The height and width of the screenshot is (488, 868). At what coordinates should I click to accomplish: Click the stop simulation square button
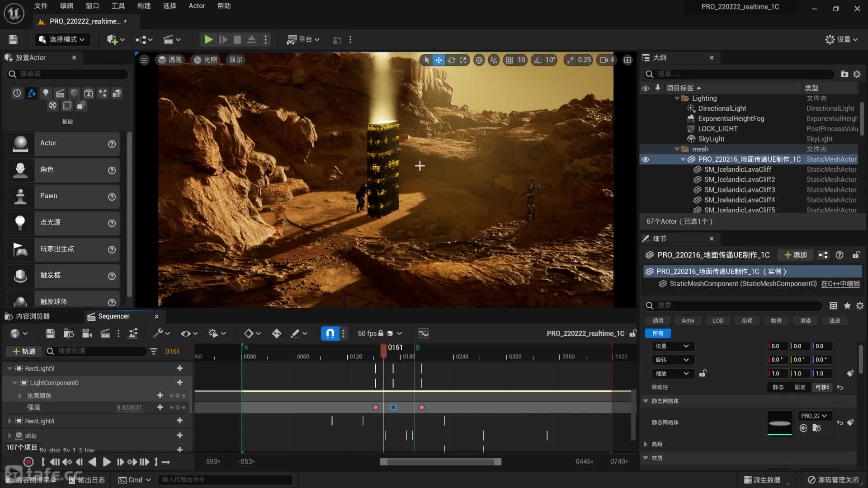pos(237,40)
